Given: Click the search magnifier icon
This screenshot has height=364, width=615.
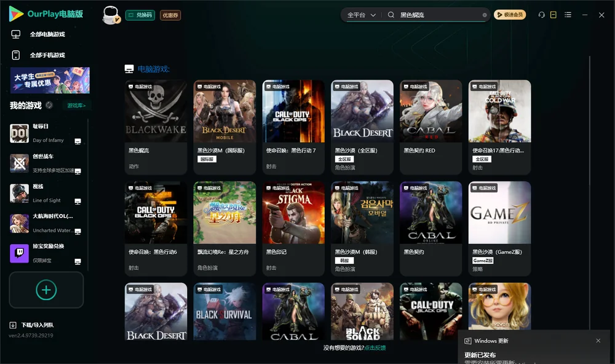Looking at the screenshot, I should pyautogui.click(x=391, y=15).
